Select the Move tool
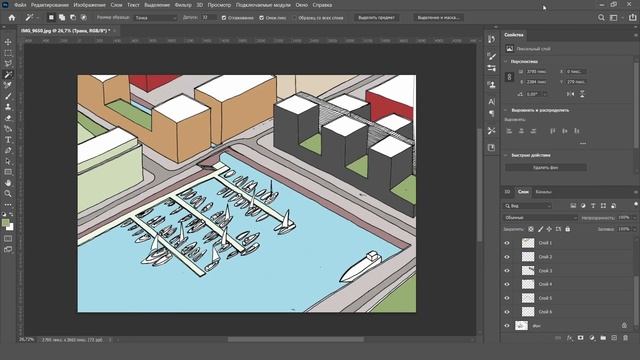The image size is (640, 360). tap(8, 42)
